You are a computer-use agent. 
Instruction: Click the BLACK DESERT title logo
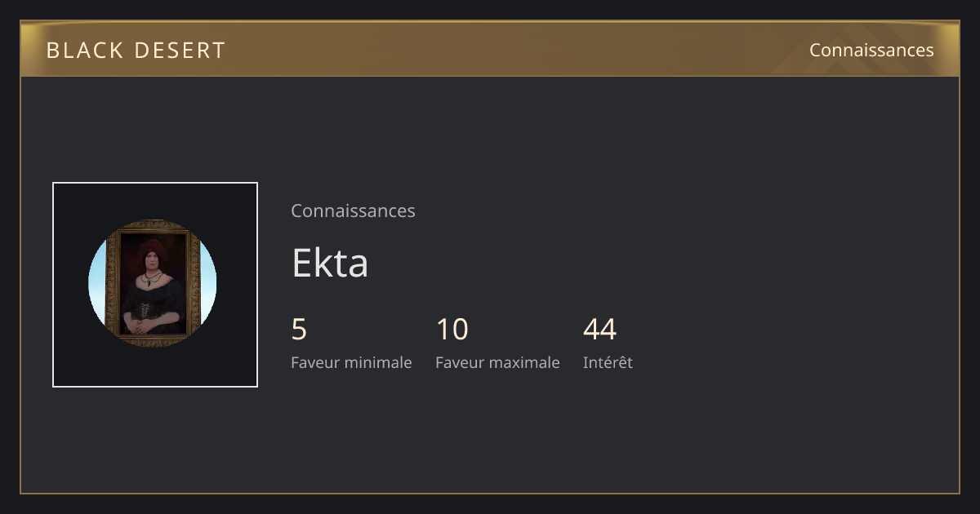(136, 51)
